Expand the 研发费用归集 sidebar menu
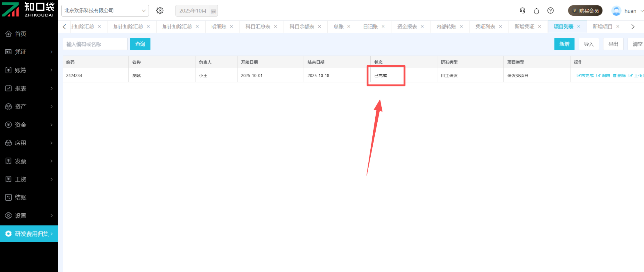Screen dimensions: 644x272 29,234
